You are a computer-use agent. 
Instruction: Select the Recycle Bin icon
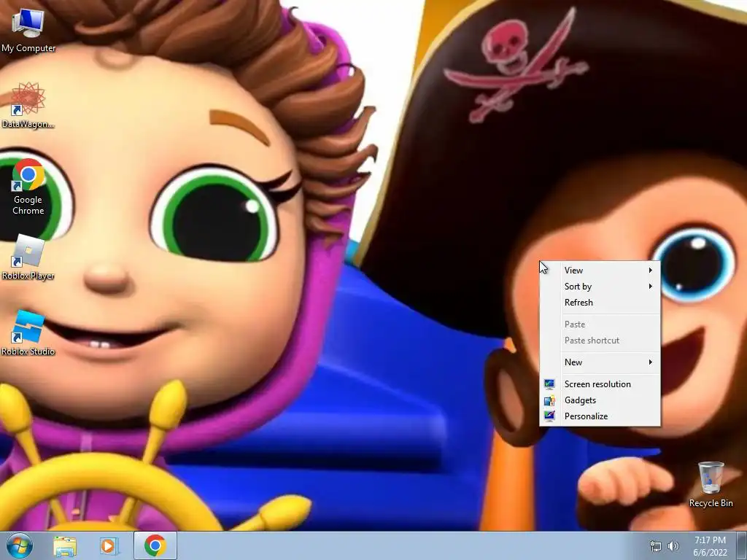[x=711, y=484]
